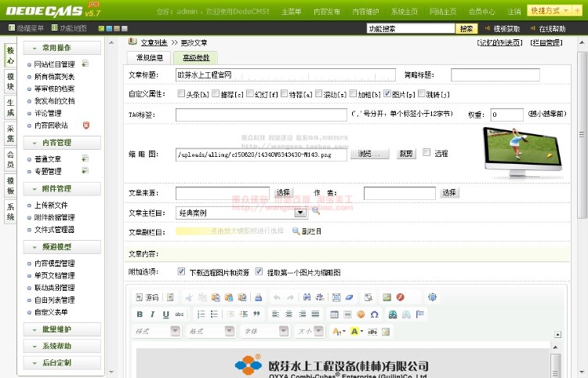Collapse the 常用操作 sidebar section
The height and width of the screenshot is (378, 588).
point(62,48)
